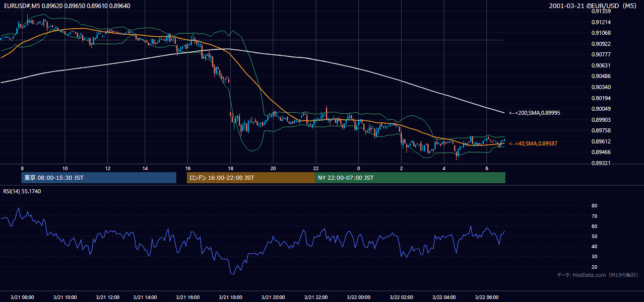The image size is (644, 302).
Task: Click the RSI scale value 70
Action: (x=594, y=216)
